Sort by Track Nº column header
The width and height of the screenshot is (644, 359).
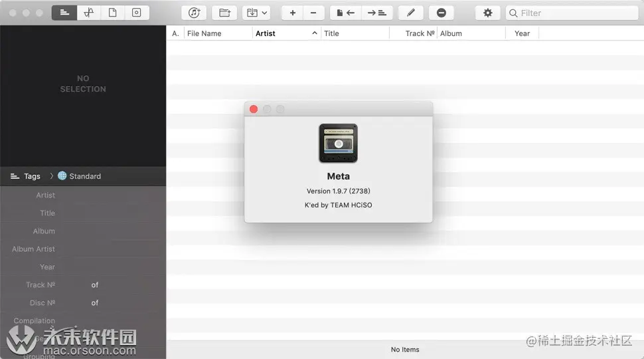[x=413, y=33]
